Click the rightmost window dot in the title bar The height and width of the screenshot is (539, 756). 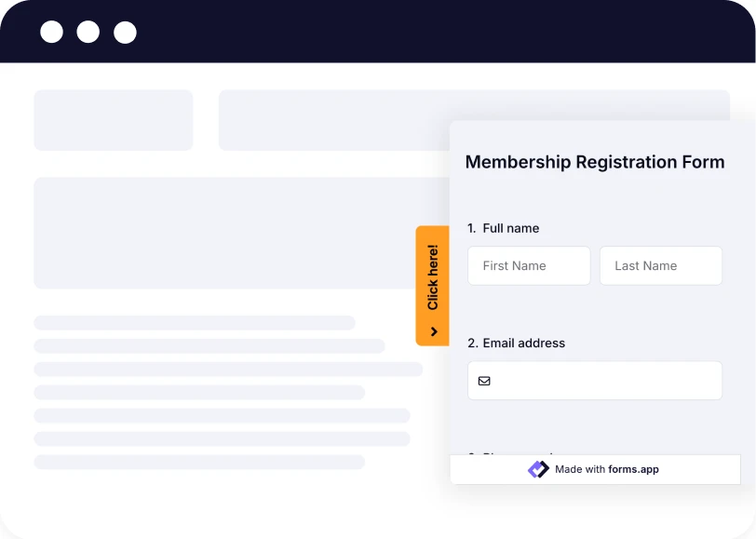point(124,31)
